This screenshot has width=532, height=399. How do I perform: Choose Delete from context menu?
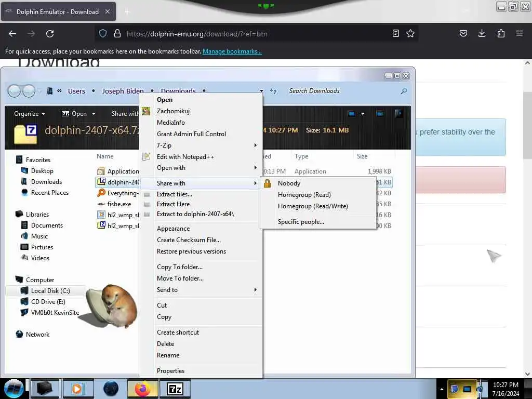[x=201, y=344]
